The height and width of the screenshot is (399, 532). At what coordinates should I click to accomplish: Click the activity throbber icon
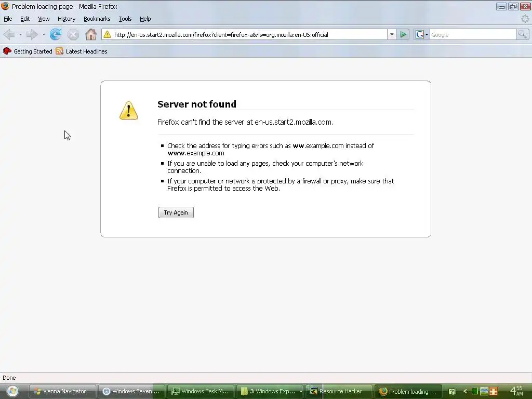point(525,19)
